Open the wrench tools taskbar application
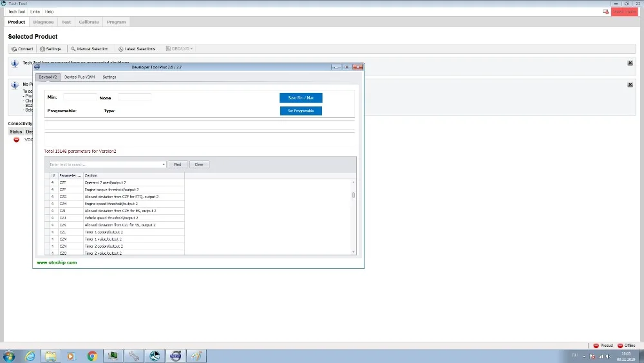The width and height of the screenshot is (644, 363). [134, 356]
